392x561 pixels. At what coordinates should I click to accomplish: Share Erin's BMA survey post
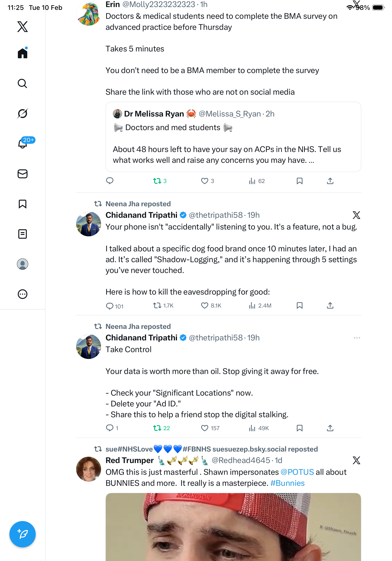tap(330, 181)
